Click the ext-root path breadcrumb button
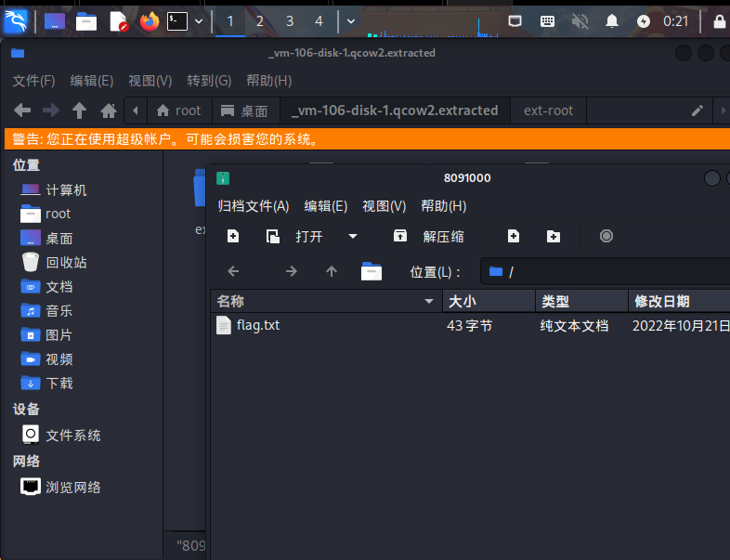 [548, 111]
